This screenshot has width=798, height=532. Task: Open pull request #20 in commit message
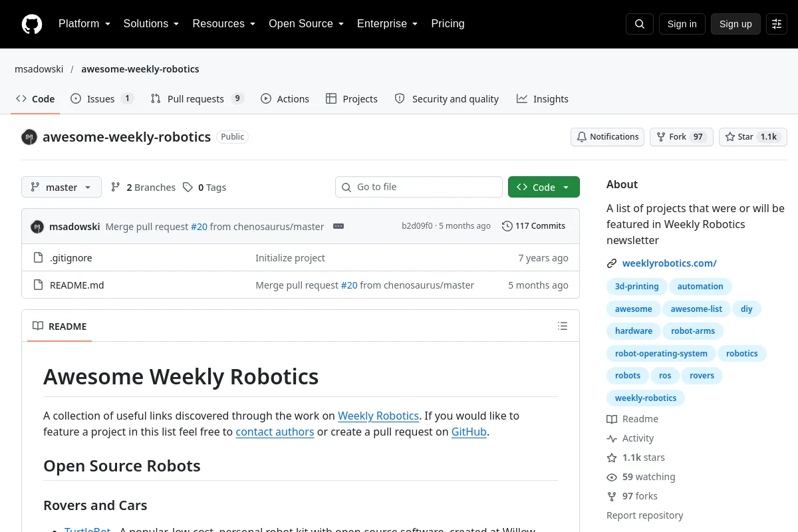click(199, 227)
